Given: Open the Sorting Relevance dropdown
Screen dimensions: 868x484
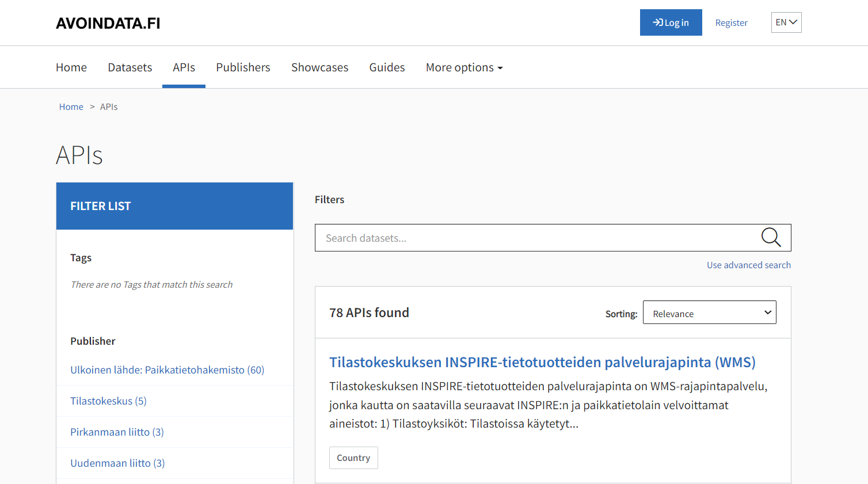Looking at the screenshot, I should pyautogui.click(x=709, y=312).
